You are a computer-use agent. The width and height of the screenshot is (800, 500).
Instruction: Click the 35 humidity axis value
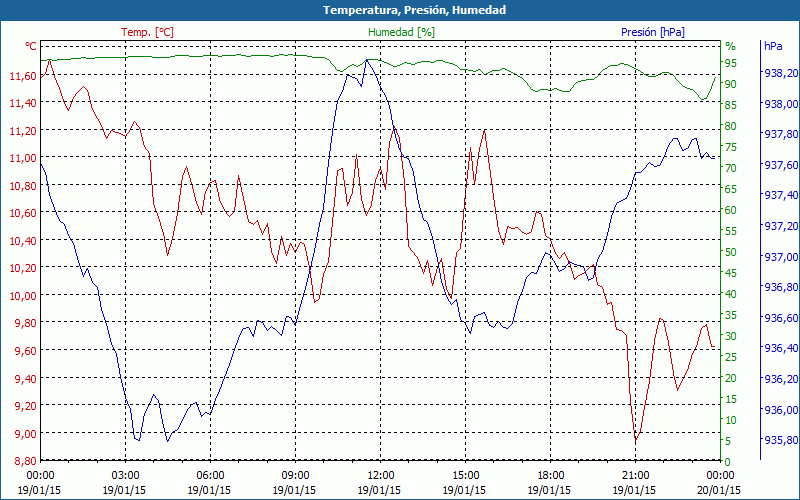[731, 315]
